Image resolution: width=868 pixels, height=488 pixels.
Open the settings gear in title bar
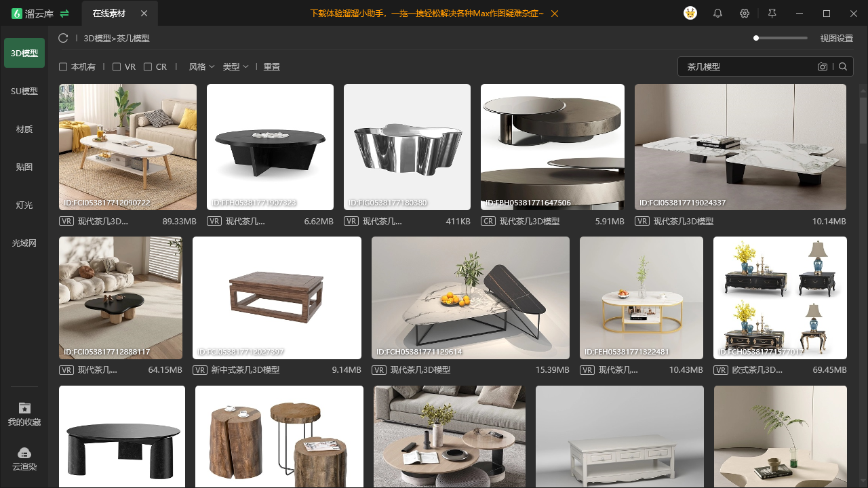click(x=745, y=14)
